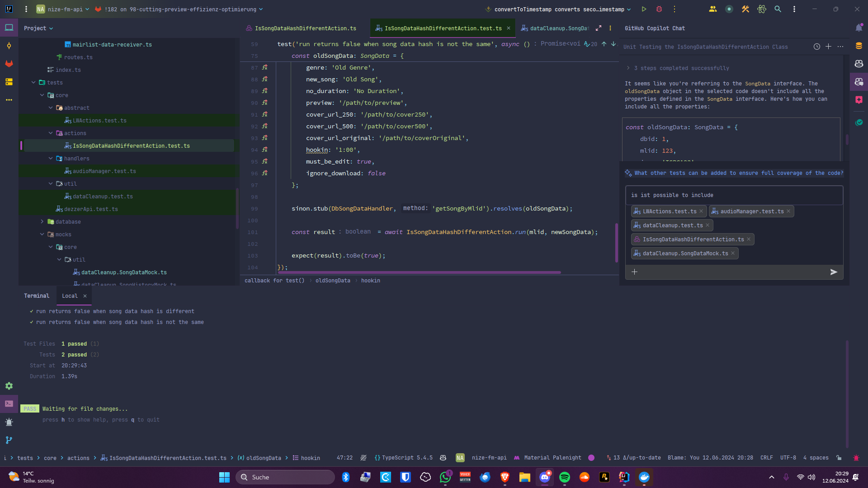
Task: Expand the database folder
Action: pos(42,222)
